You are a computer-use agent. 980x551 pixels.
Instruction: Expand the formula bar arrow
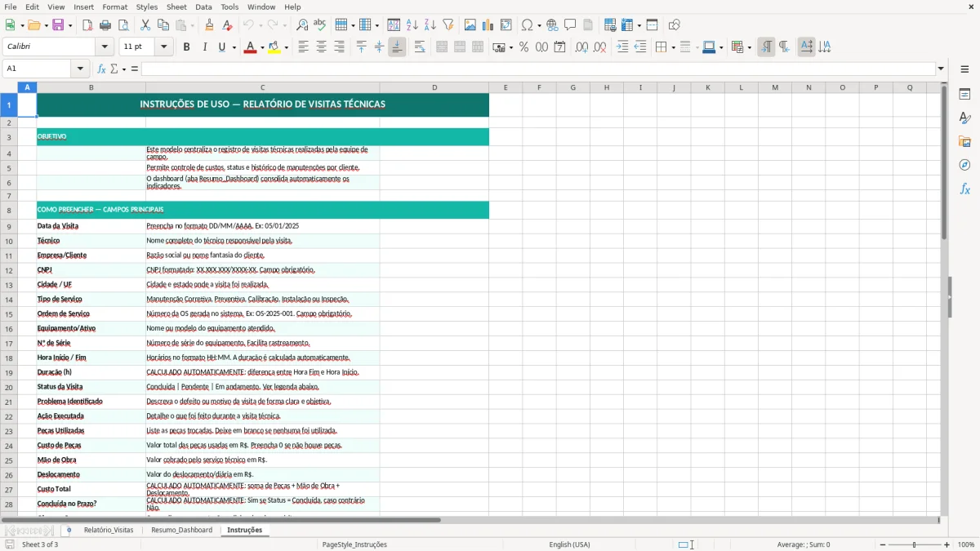point(941,69)
